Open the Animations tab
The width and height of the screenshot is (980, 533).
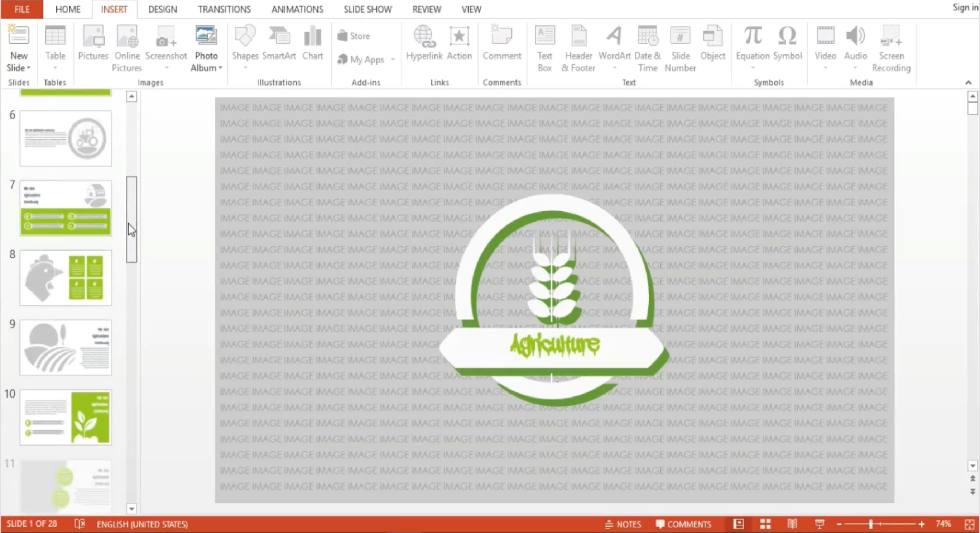click(x=297, y=9)
